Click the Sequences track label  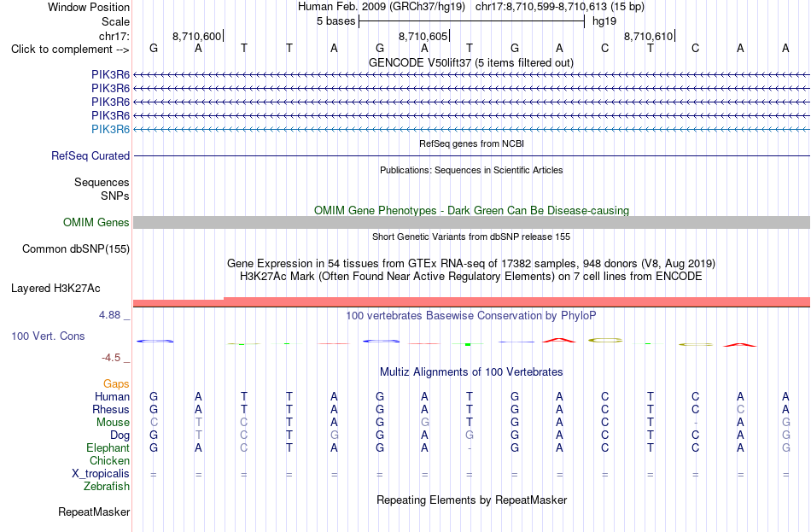(102, 182)
